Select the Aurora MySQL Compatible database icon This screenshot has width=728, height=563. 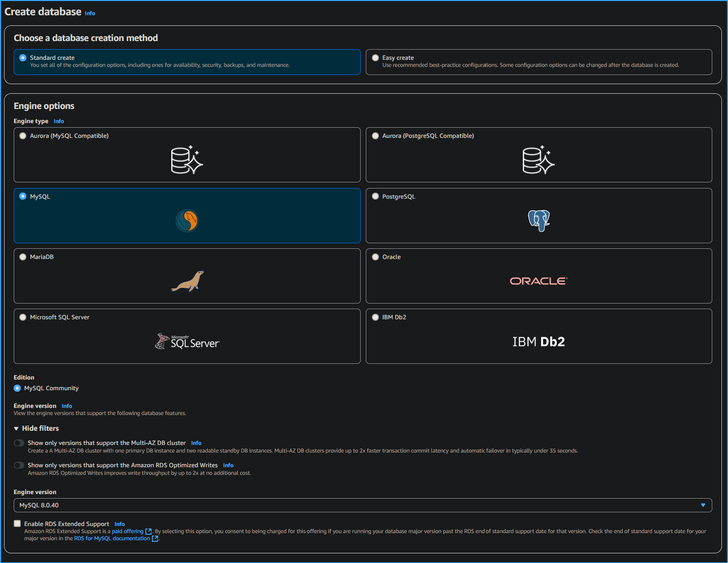[187, 160]
